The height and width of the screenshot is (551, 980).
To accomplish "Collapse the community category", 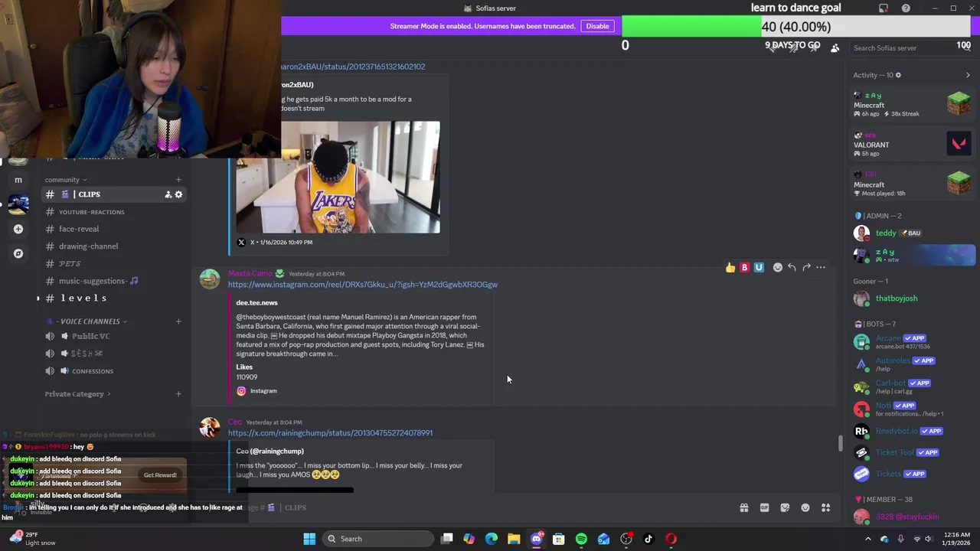I will [x=66, y=180].
